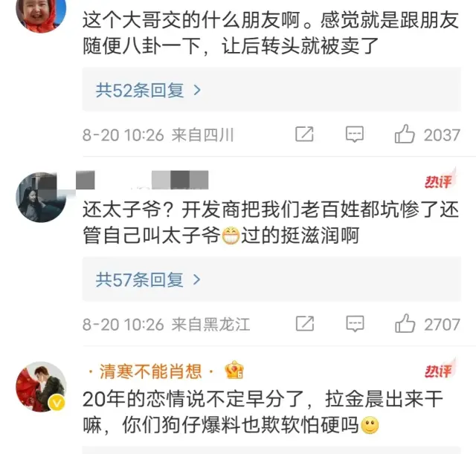Viewport: 476px width, 454px height.
Task: Share the comment from 黑龙江
Action: click(x=305, y=323)
